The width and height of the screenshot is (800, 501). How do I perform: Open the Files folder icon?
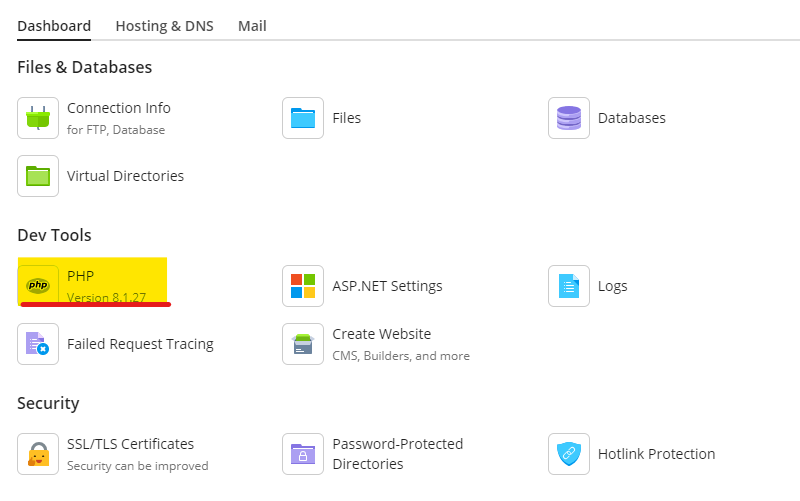[303, 118]
